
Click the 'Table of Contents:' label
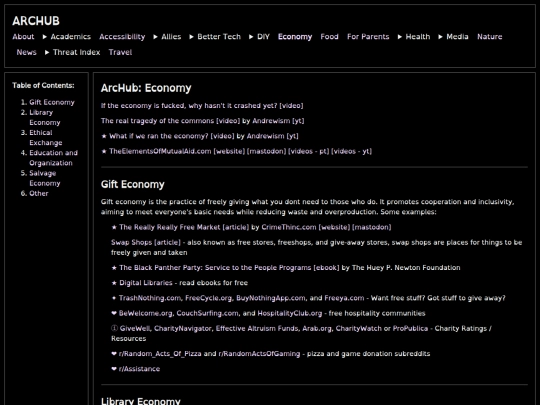[43, 85]
